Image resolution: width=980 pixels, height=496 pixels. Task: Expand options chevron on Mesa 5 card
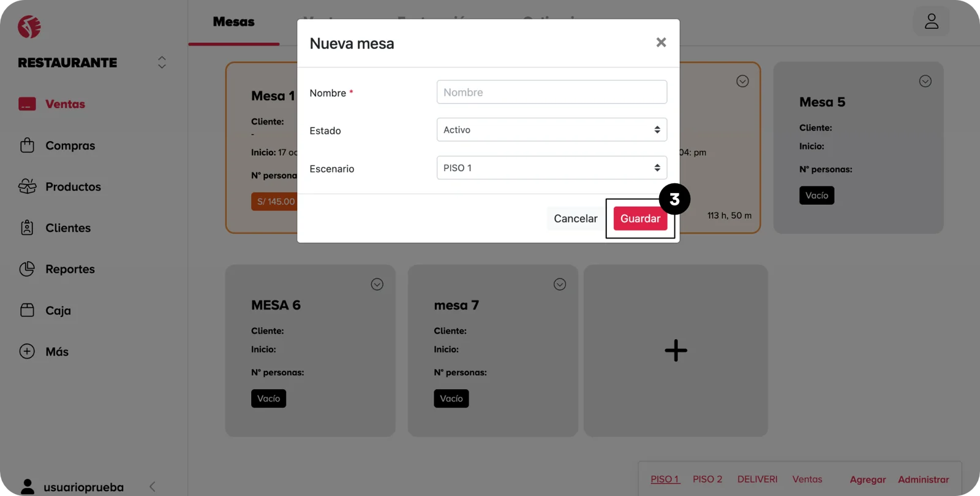point(925,82)
